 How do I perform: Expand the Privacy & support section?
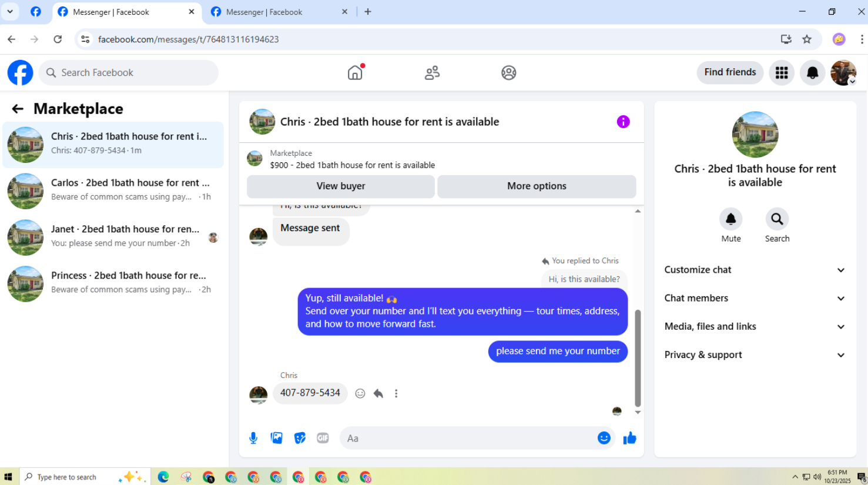755,354
